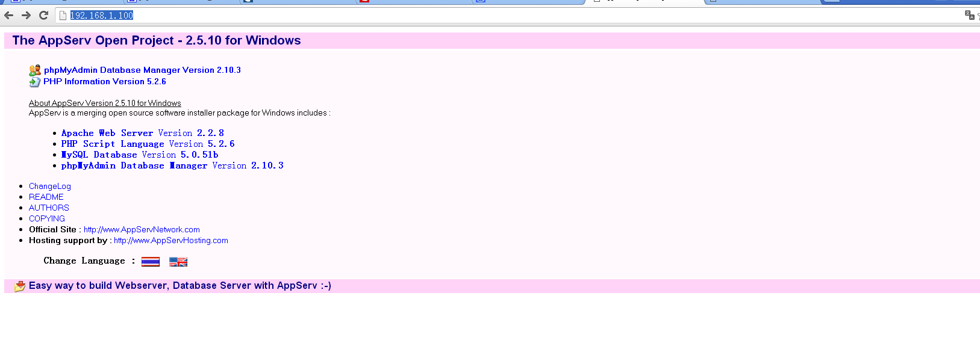Open the AUTHORS link
Screen dimensions: 980x343
click(49, 208)
